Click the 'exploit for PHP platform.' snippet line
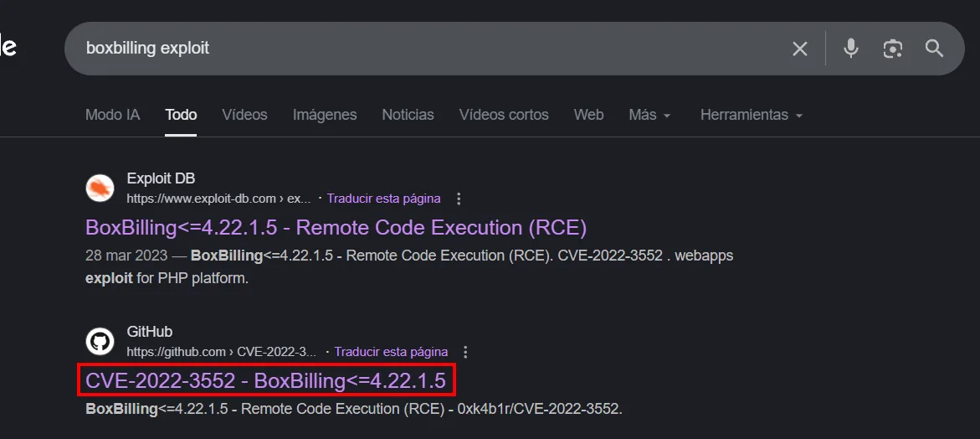The width and height of the screenshot is (980, 439). 167,278
